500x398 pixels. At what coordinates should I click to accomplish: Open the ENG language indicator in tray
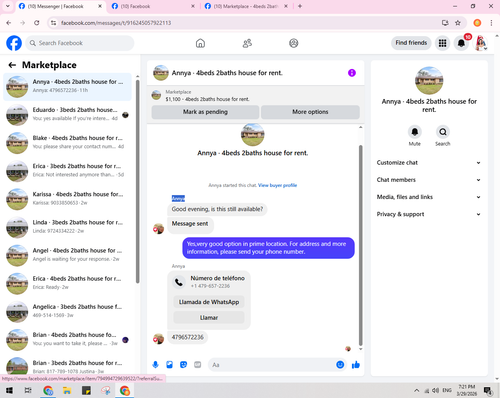[x=447, y=390]
